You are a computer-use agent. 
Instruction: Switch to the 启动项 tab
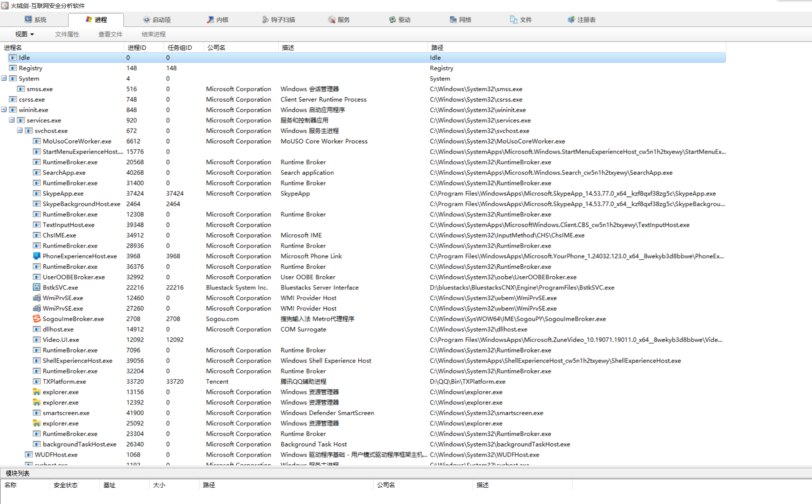coord(157,20)
